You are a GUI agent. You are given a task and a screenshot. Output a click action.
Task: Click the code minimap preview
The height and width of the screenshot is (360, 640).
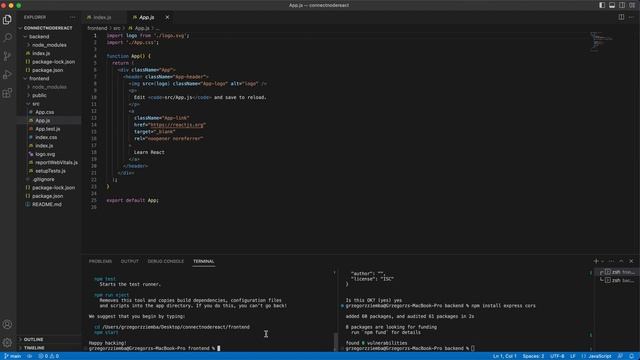pos(601,42)
